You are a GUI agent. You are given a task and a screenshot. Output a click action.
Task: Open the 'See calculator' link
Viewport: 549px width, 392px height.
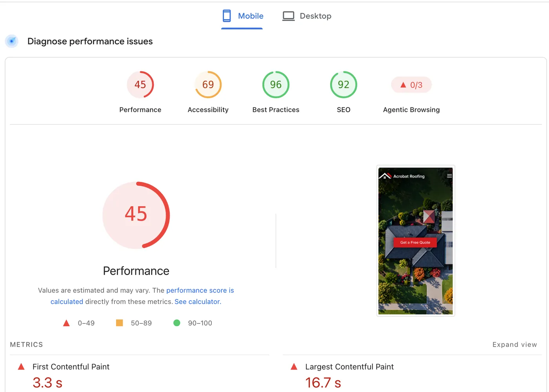click(197, 302)
